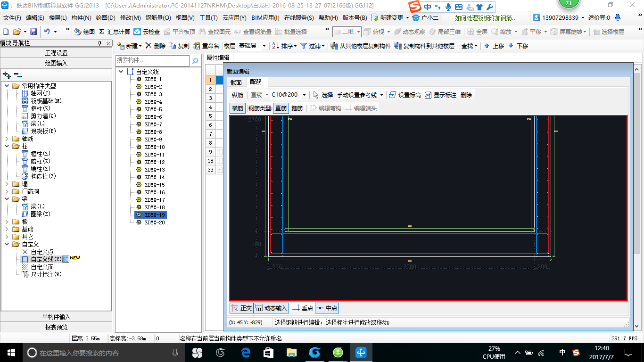Expand property row 9 plus button
The image size is (644, 362).
click(x=220, y=152)
